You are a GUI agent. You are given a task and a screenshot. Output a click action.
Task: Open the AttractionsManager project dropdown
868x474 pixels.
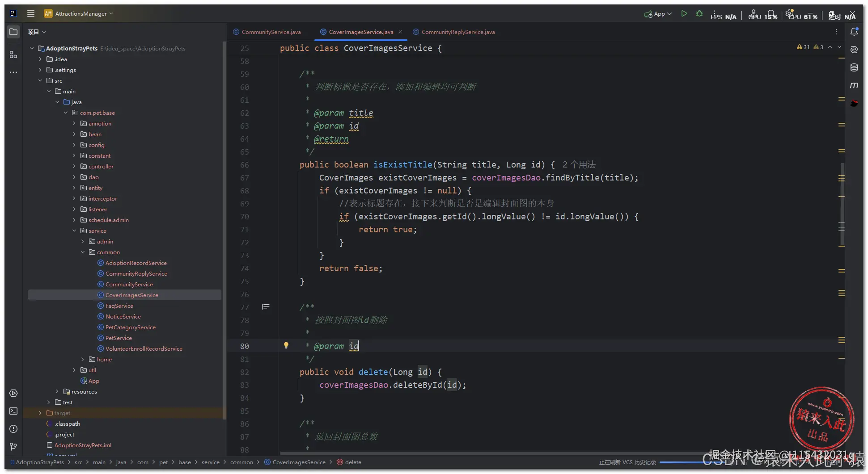click(79, 13)
